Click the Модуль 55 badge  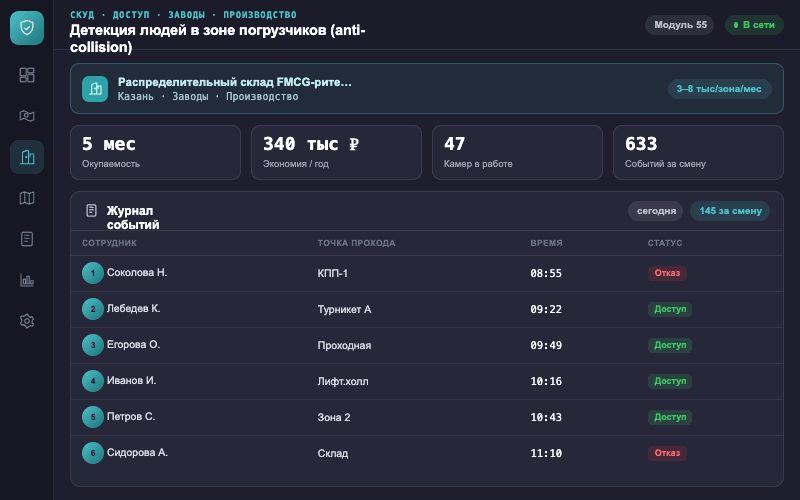click(x=680, y=24)
